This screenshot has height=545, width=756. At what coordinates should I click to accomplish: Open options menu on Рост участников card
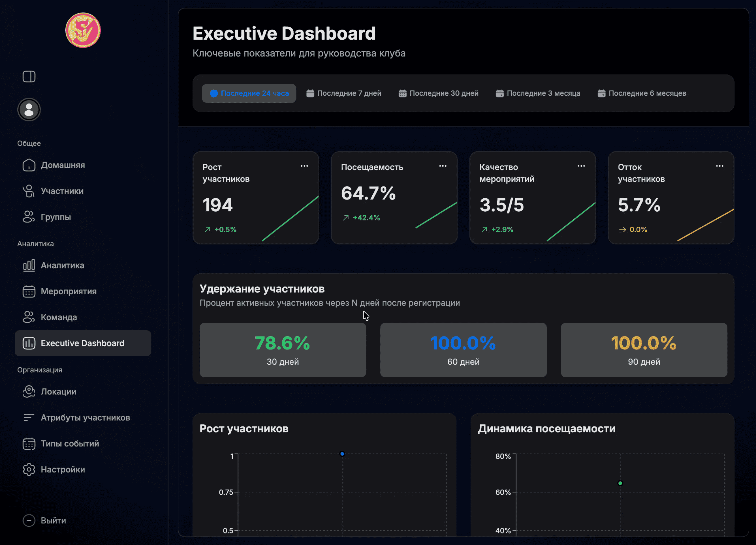tap(304, 166)
